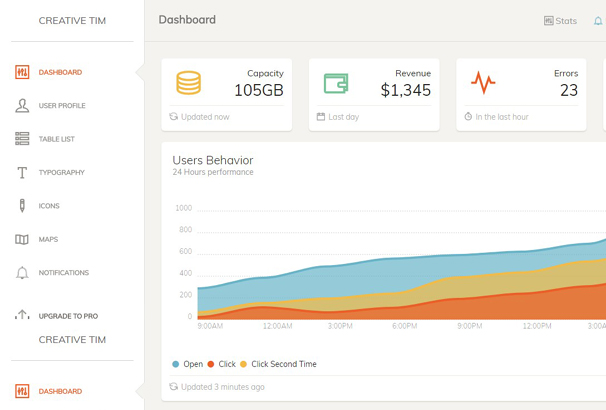Click the yellow Click Second Time legend dot
606x410 pixels.
pyautogui.click(x=243, y=364)
